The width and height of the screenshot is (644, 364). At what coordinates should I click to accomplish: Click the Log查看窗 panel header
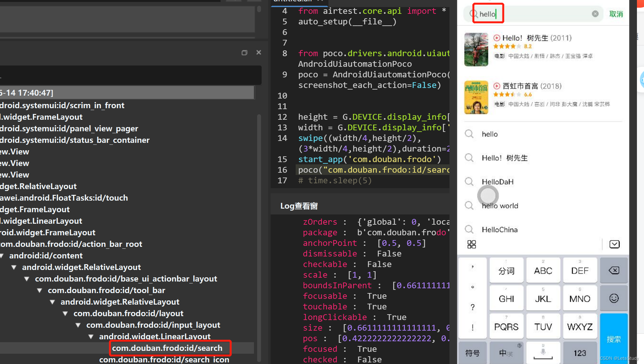pyautogui.click(x=299, y=206)
